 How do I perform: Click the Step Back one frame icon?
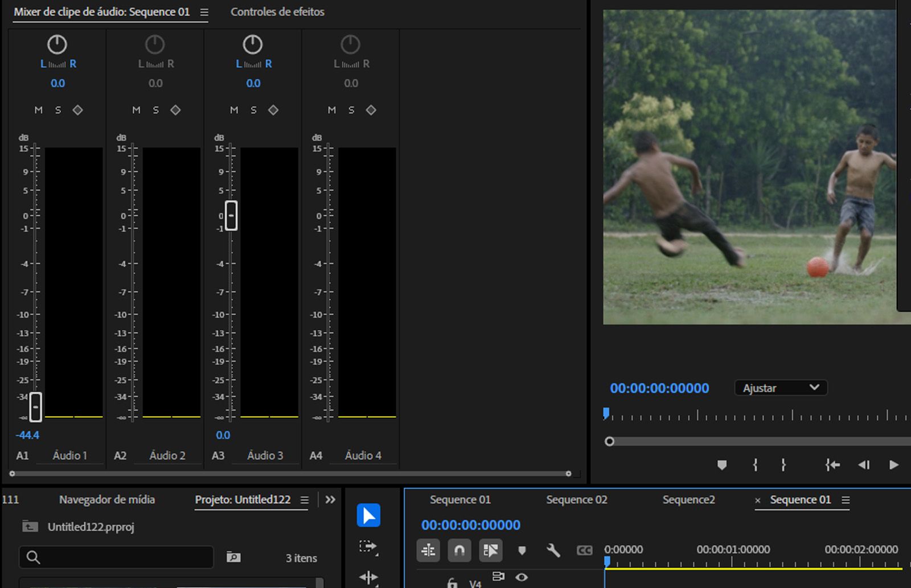(x=863, y=464)
